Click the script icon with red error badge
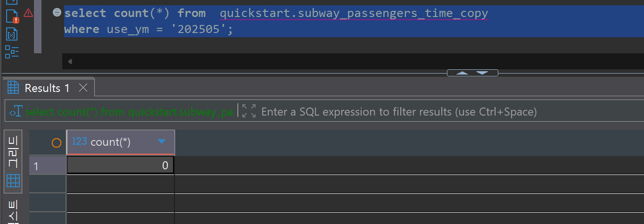 point(12,17)
